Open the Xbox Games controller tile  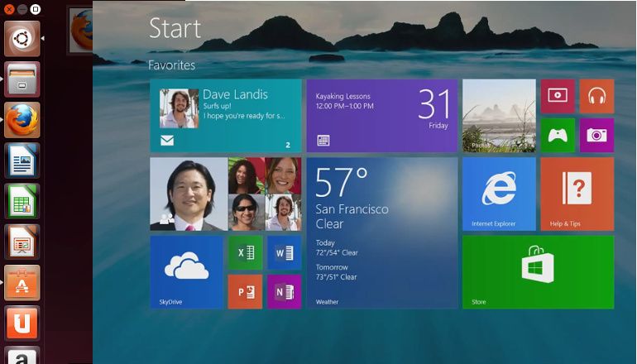[x=558, y=135]
